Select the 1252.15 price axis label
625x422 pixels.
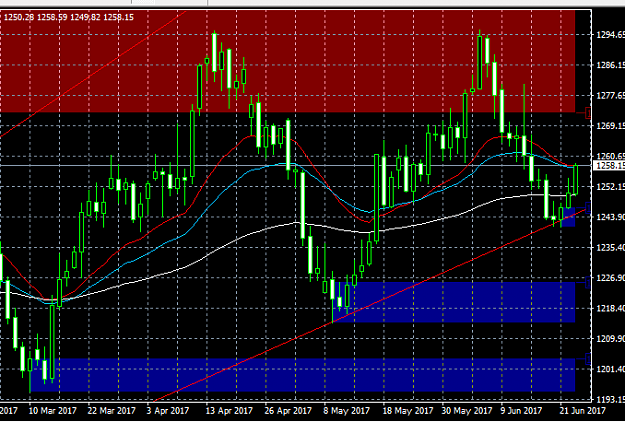[610, 186]
